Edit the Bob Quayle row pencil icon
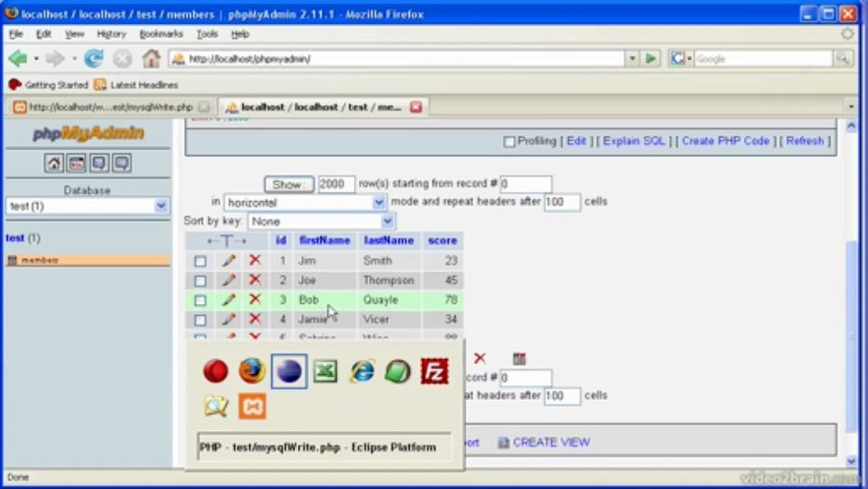Screen dimensions: 868x489 [229, 300]
